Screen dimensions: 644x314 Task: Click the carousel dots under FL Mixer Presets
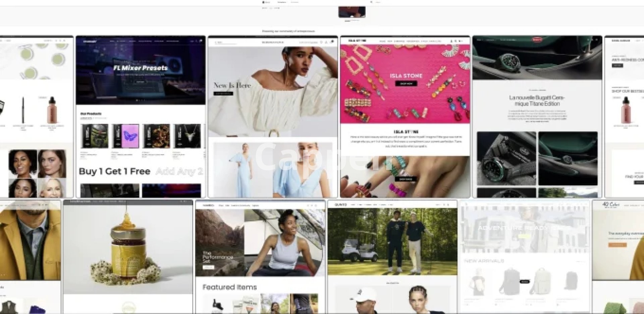pyautogui.click(x=140, y=100)
